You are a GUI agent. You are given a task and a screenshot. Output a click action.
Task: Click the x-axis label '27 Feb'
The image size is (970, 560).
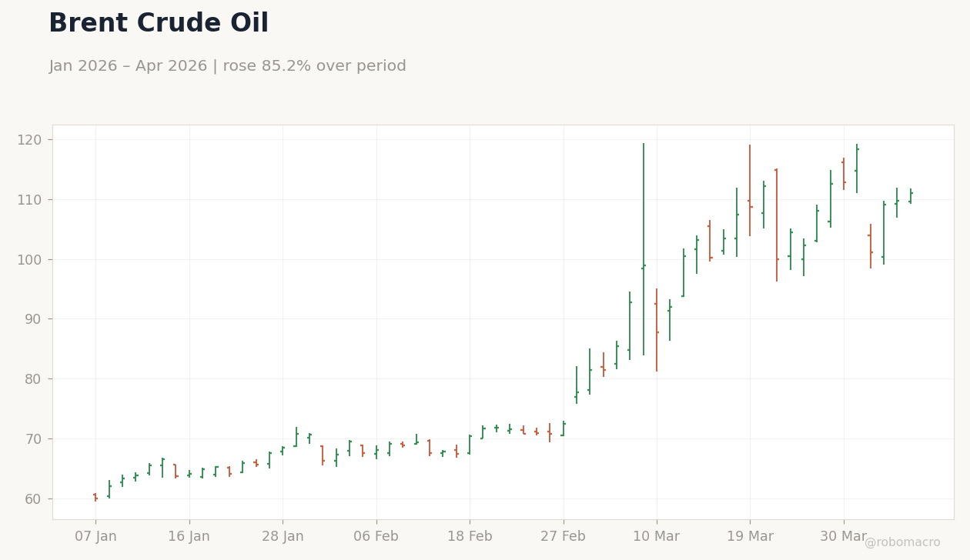(563, 537)
